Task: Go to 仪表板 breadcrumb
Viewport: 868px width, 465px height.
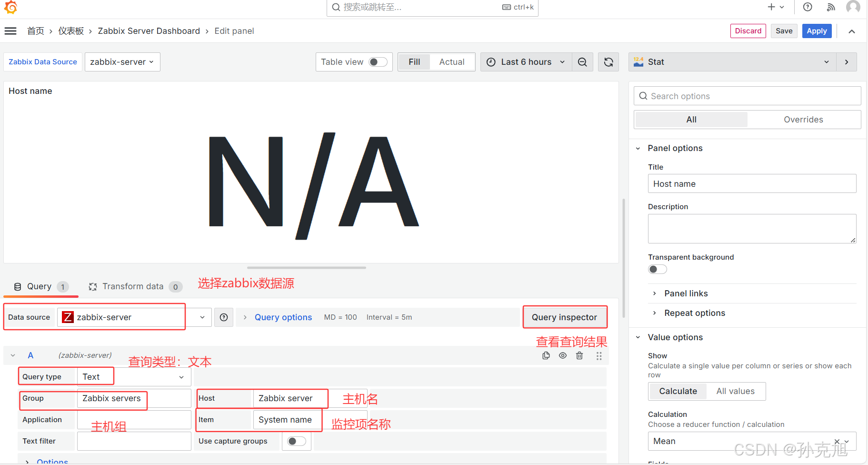Action: [x=71, y=31]
